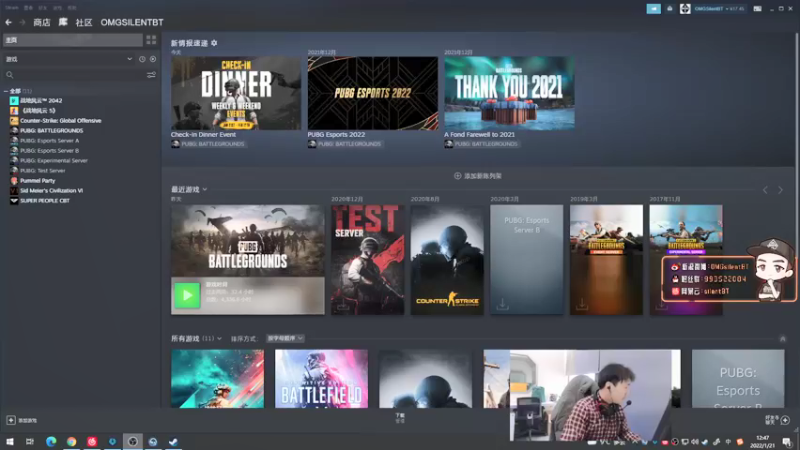Open the 社区 (Community) tab
The width and height of the screenshot is (800, 450).
pyautogui.click(x=84, y=22)
